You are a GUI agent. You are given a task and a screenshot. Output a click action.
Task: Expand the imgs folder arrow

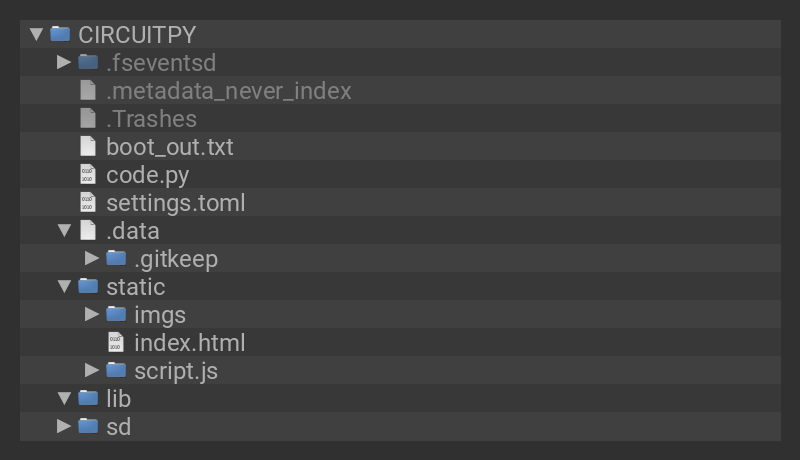92,315
